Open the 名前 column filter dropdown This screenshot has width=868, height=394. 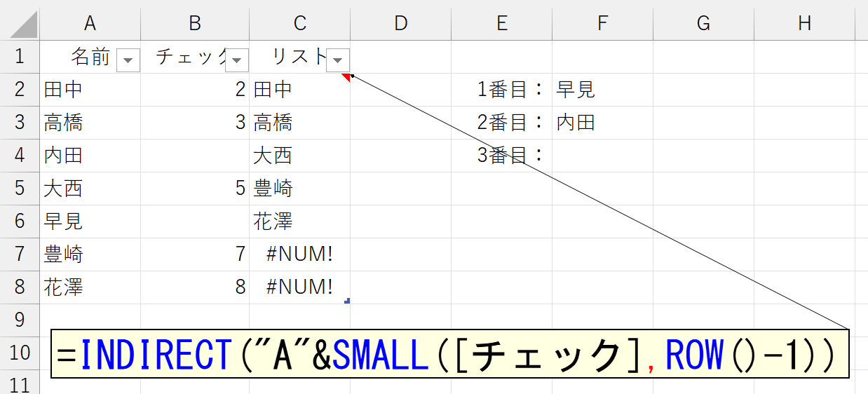(x=128, y=60)
